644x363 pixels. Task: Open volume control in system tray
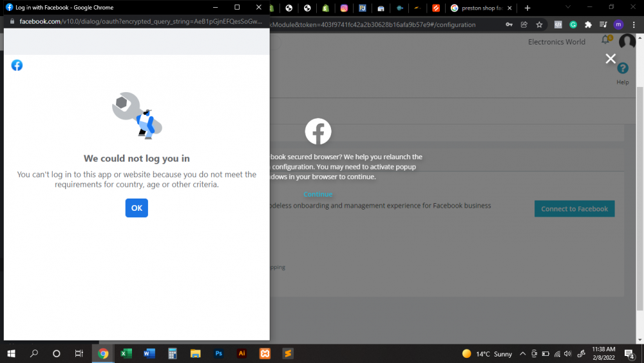(x=567, y=354)
